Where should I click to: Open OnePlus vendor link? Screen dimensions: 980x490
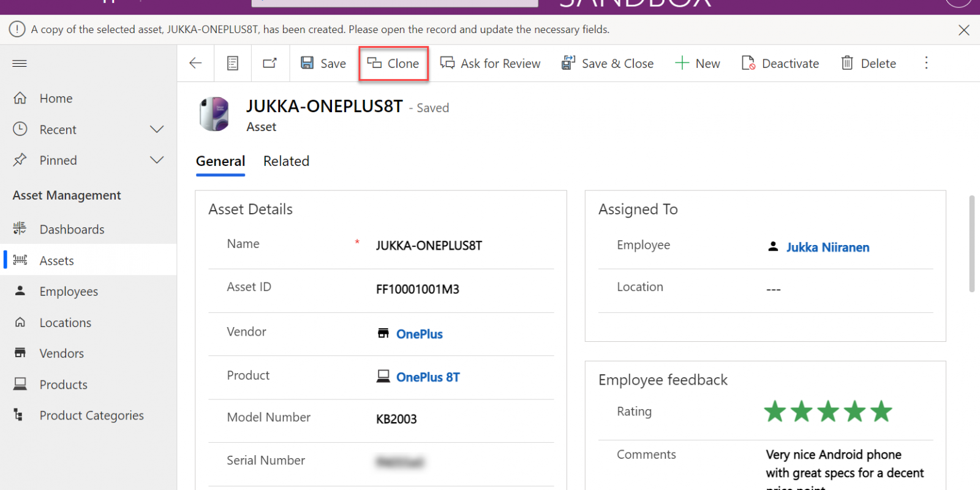[x=419, y=334]
